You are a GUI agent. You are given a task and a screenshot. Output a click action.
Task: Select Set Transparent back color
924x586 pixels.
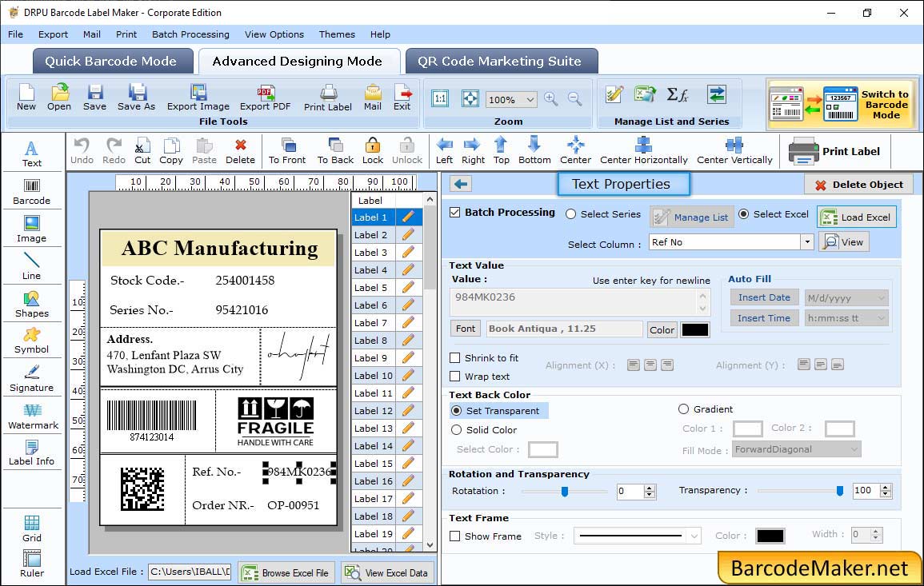(x=456, y=411)
